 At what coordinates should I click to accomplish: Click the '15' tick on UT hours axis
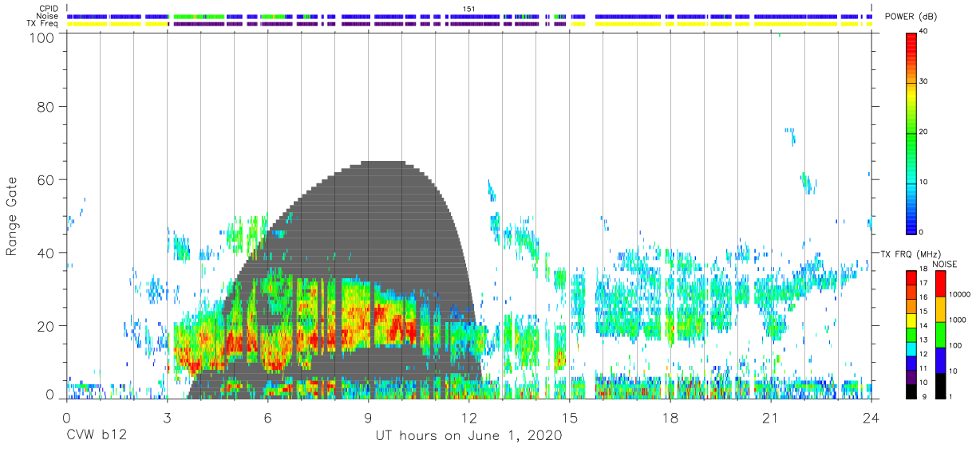click(569, 418)
